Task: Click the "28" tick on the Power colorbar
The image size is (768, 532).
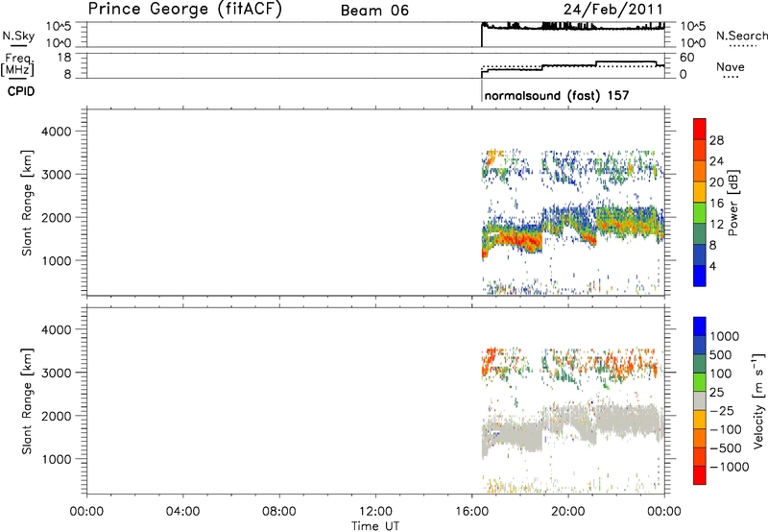Action: pos(716,140)
